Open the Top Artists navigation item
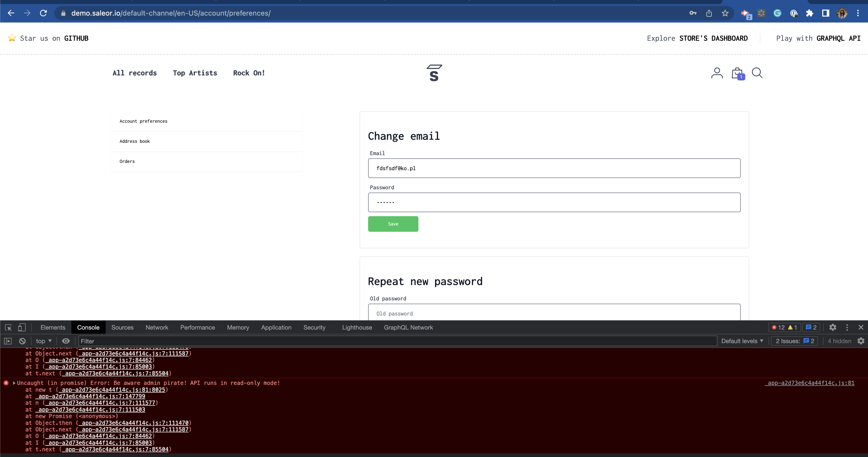Image resolution: width=868 pixels, height=457 pixels. point(195,73)
